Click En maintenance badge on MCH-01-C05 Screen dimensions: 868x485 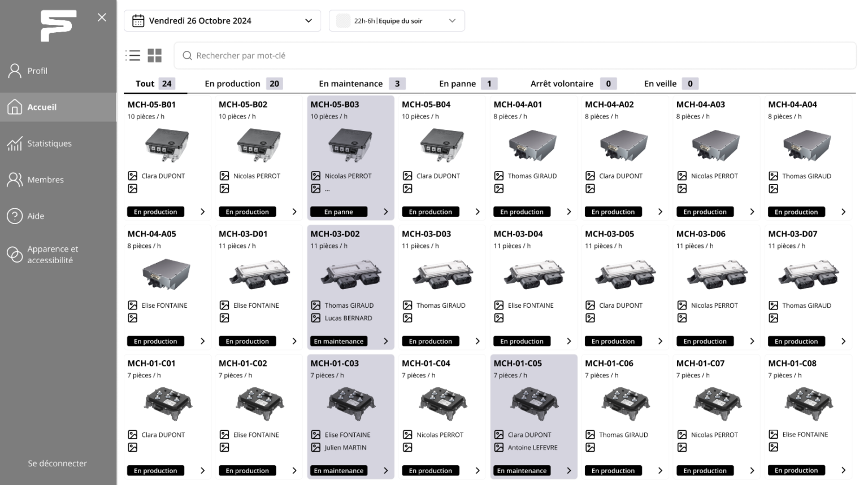tap(522, 470)
